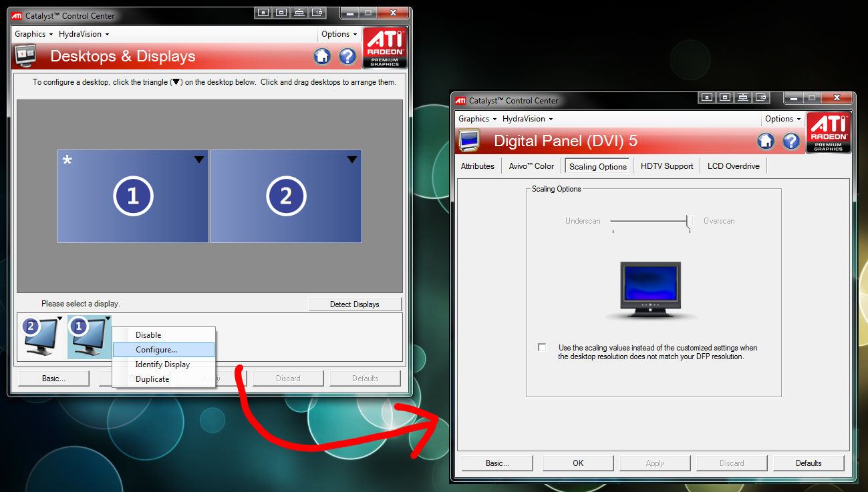Open HydraVision dropdown in Digital Panel window
This screenshot has height=492, width=868.
coord(527,119)
